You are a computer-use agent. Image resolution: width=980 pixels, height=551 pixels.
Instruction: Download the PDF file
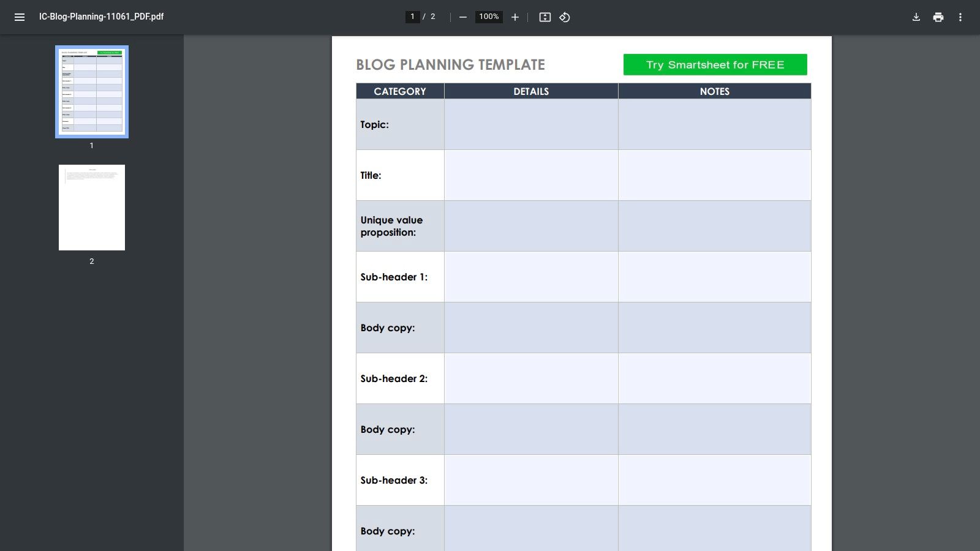[916, 17]
